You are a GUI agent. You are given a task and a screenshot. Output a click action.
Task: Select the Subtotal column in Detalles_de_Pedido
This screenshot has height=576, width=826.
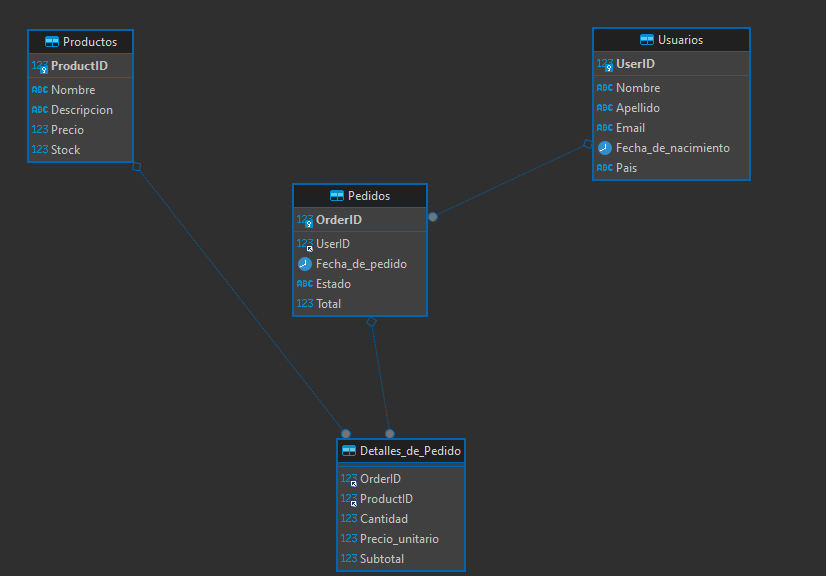pos(382,559)
